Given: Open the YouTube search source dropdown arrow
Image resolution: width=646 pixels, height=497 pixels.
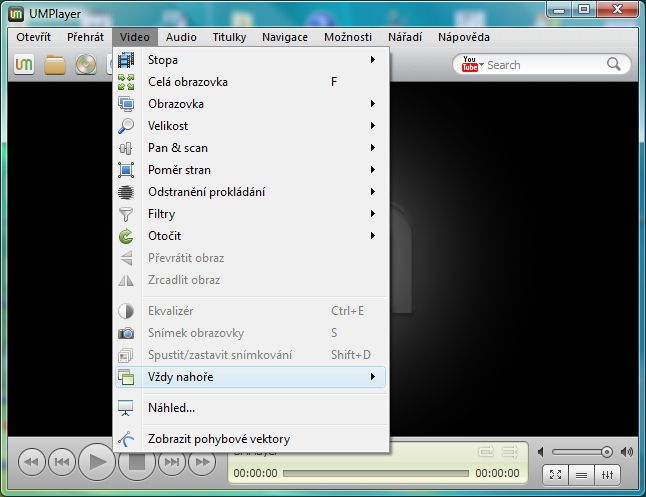Looking at the screenshot, I should (481, 64).
